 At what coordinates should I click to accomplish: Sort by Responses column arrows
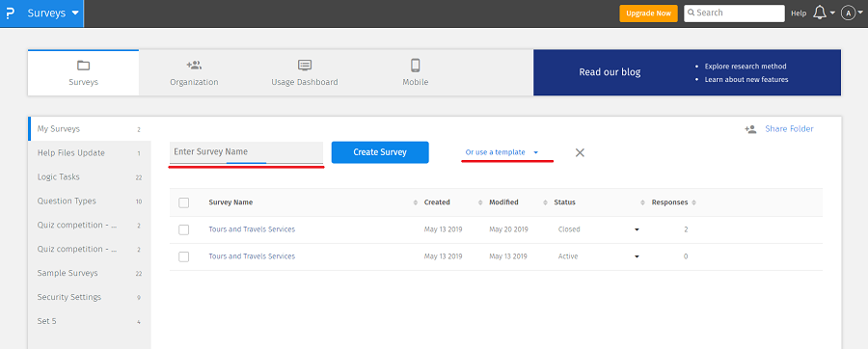point(693,203)
